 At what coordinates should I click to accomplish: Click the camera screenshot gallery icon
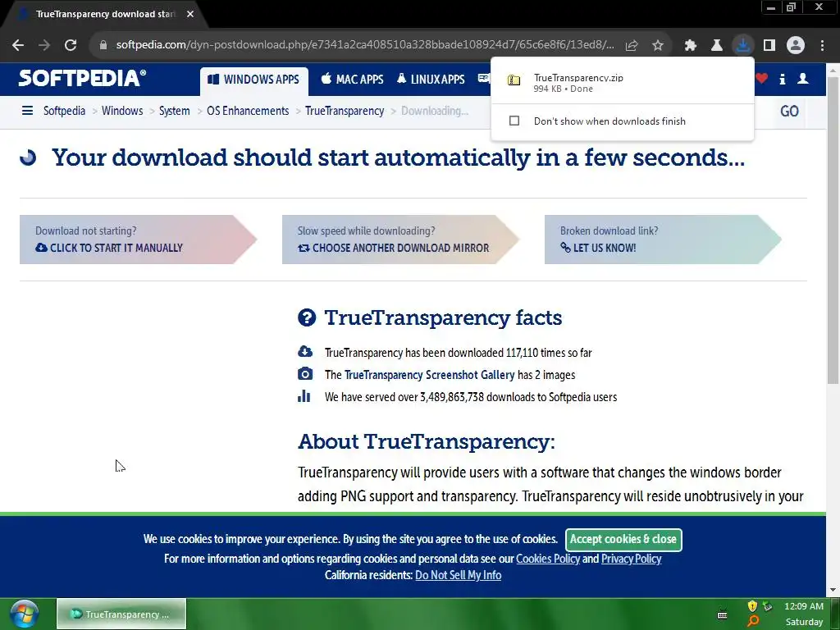[x=305, y=373]
